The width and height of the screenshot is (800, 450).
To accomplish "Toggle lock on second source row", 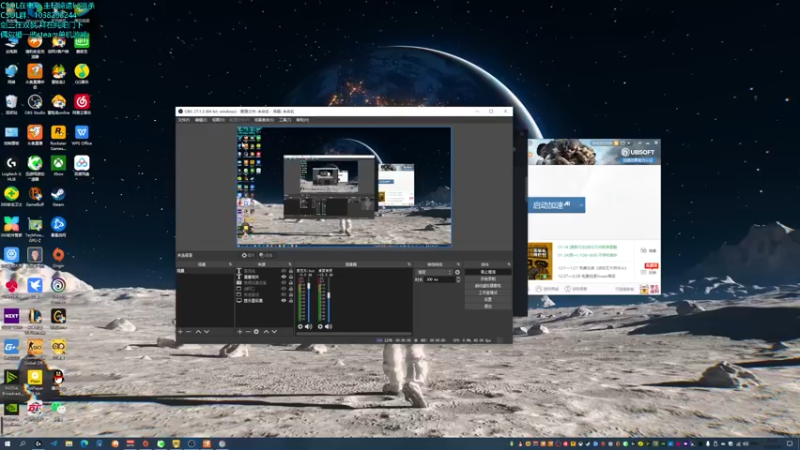I will pyautogui.click(x=291, y=277).
